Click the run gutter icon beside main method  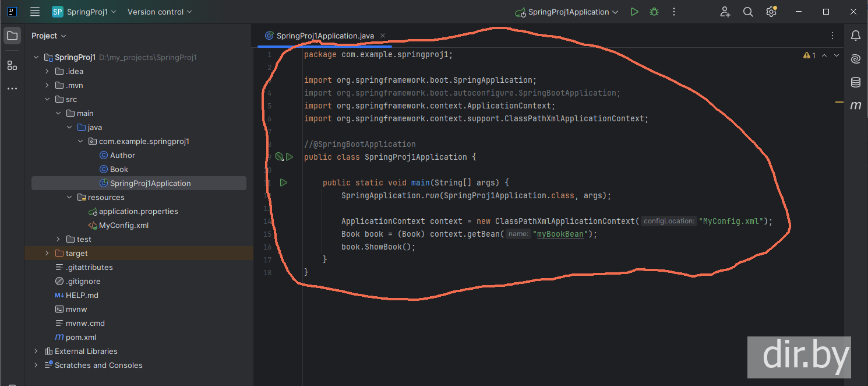pyautogui.click(x=284, y=183)
